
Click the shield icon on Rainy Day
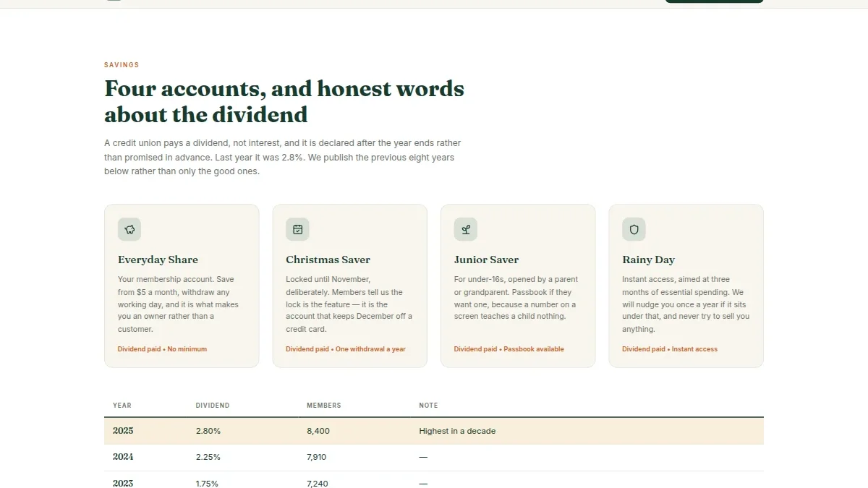[634, 229]
